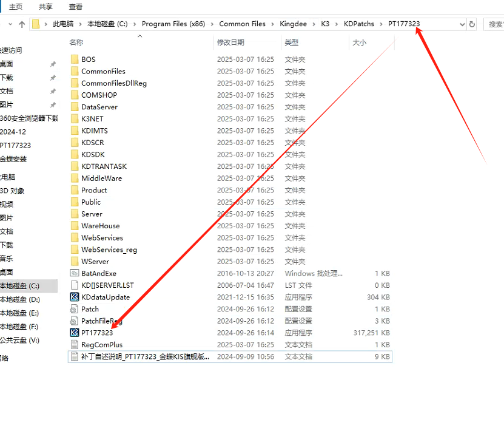The width and height of the screenshot is (504, 425).
Task: Navigate to Kingdee in breadcrumb
Action: [x=293, y=24]
